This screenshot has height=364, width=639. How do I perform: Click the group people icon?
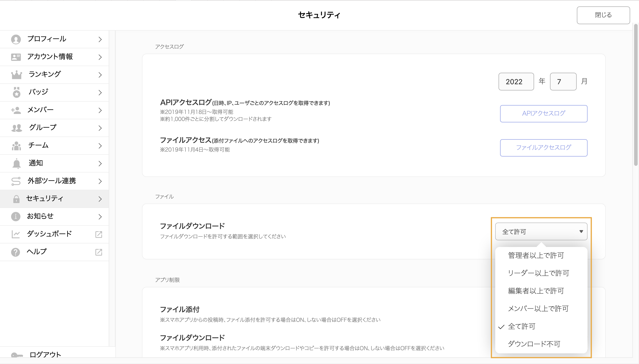[16, 128]
